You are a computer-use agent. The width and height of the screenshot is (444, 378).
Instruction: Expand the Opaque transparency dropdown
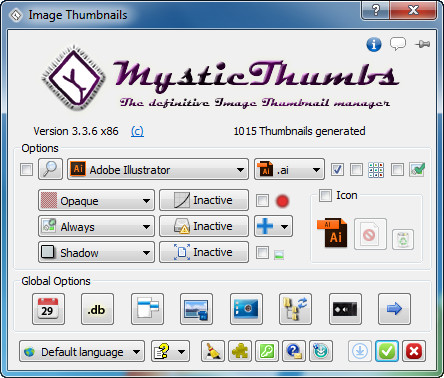[96, 200]
